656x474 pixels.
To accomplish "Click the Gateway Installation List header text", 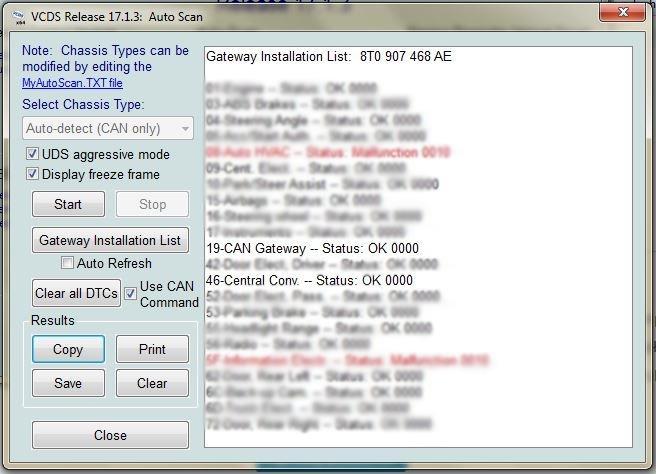I will coord(329,56).
